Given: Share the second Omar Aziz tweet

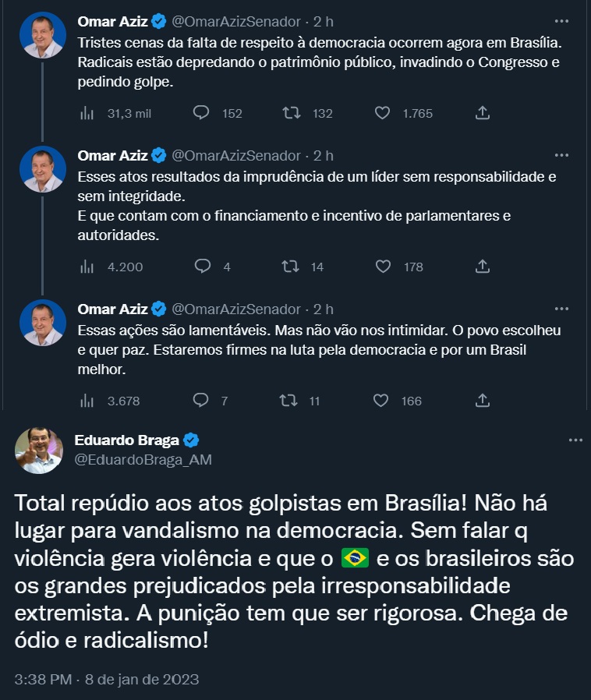Looking at the screenshot, I should click(483, 267).
